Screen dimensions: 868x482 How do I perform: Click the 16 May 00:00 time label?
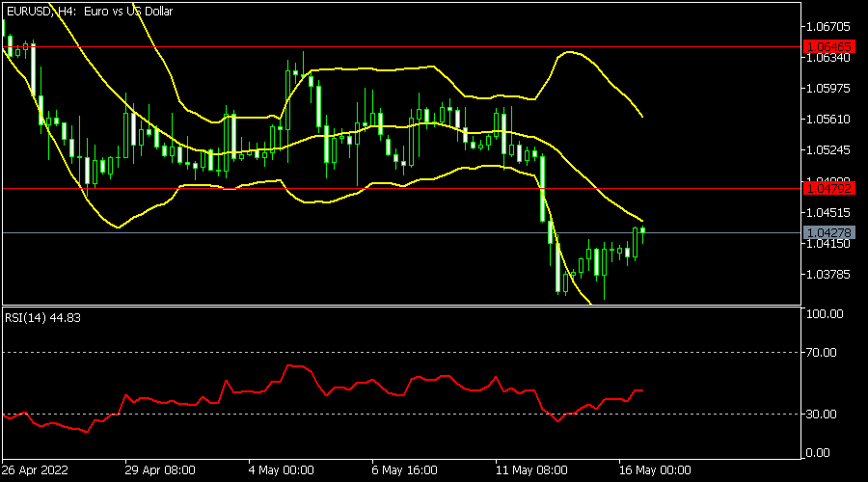point(655,470)
